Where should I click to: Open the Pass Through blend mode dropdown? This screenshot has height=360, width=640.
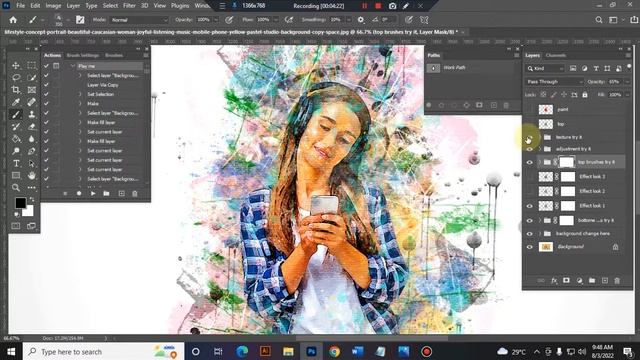(554, 82)
